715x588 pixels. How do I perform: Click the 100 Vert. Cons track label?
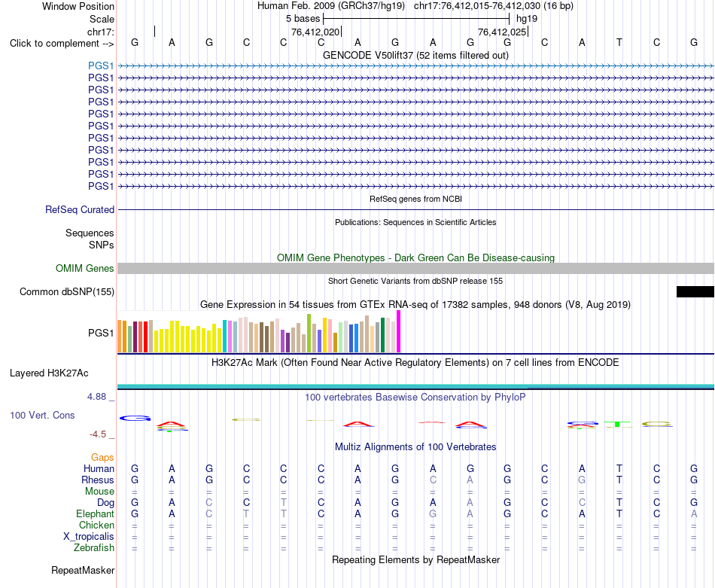[42, 415]
